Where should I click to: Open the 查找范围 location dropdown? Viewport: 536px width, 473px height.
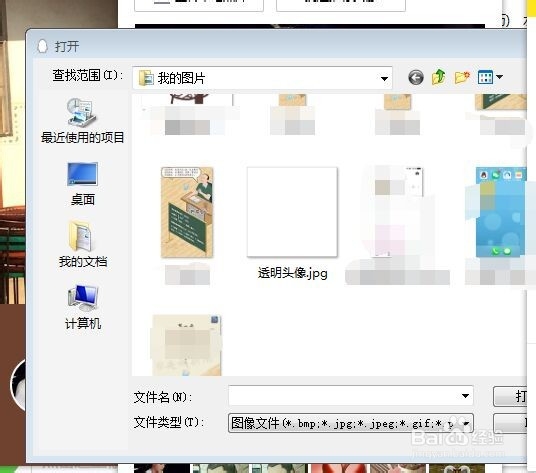[x=262, y=78]
